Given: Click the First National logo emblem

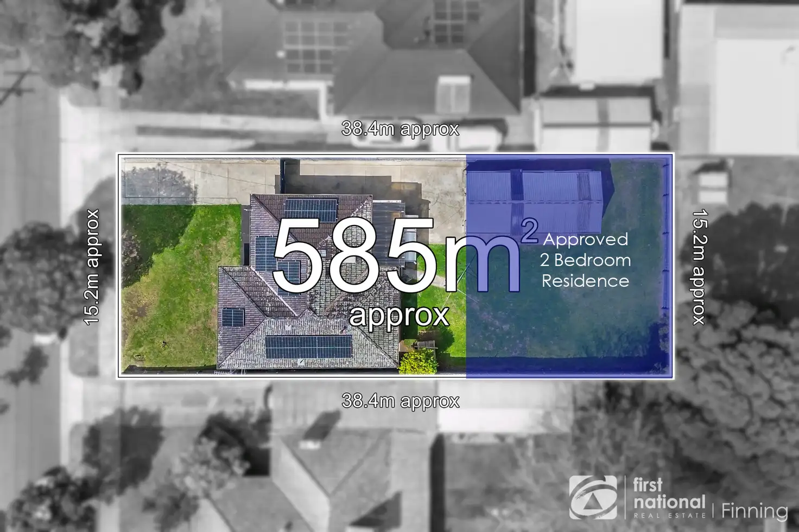Looking at the screenshot, I should pos(593,498).
